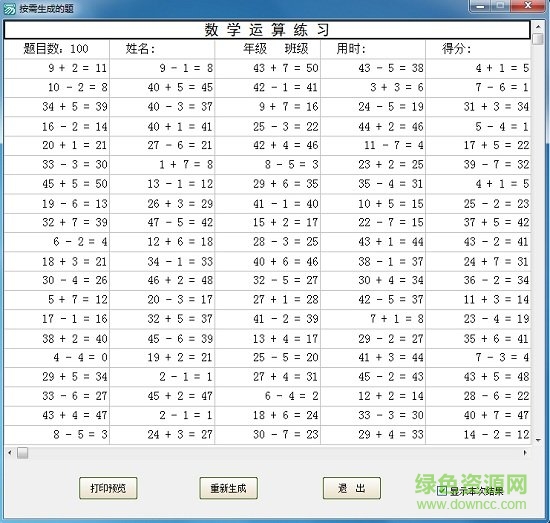This screenshot has width=550, height=523.
Task: Select the cell 29 + 5 = 34
Action: click(x=56, y=377)
